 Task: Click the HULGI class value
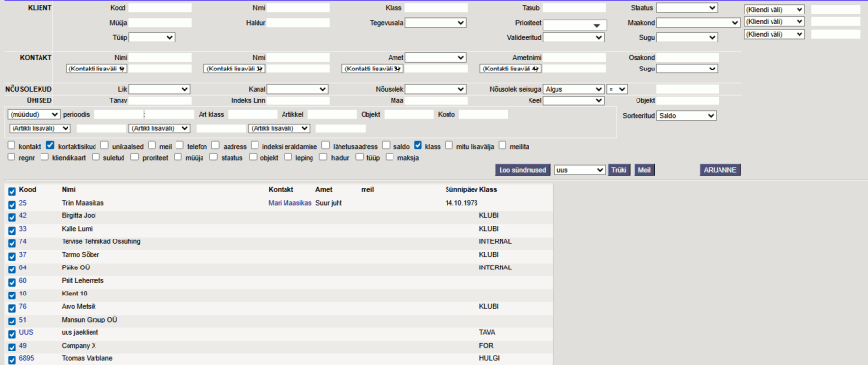pos(489,359)
